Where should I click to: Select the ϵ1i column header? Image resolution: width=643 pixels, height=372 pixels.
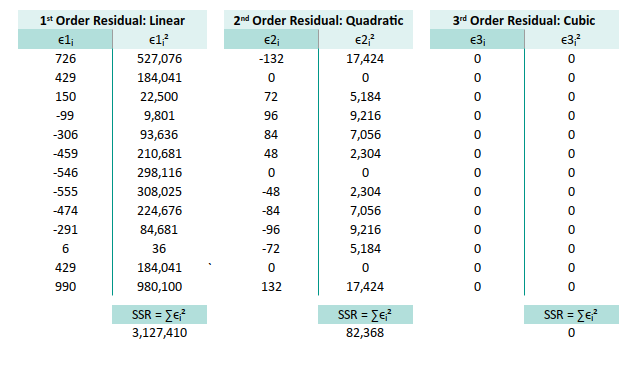click(x=65, y=40)
